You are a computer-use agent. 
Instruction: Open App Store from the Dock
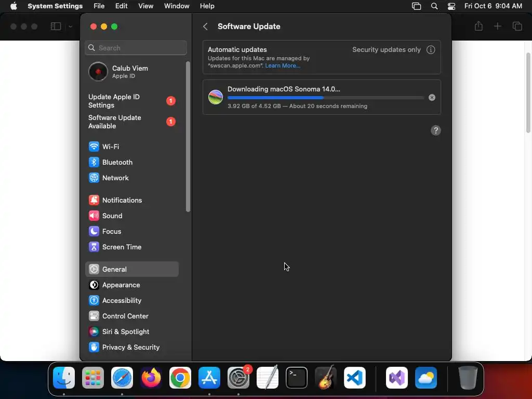209,378
